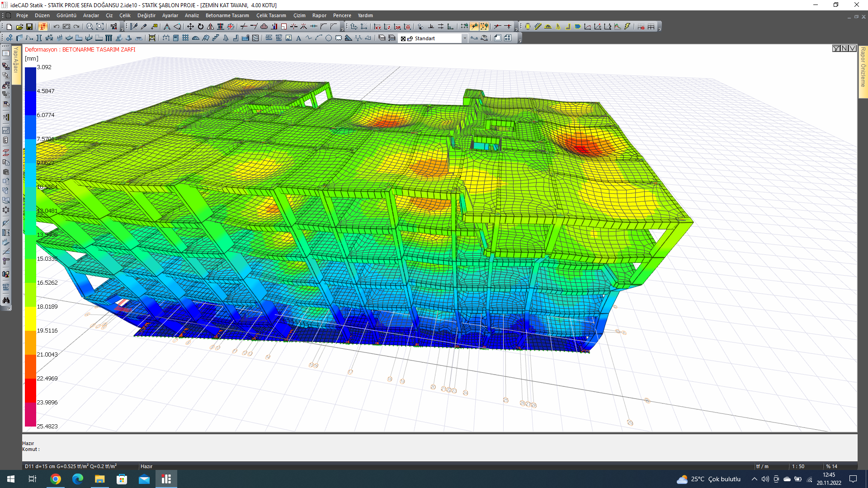Open the Betonarme Tasarım menu
This screenshot has height=488, width=868.
click(227, 15)
